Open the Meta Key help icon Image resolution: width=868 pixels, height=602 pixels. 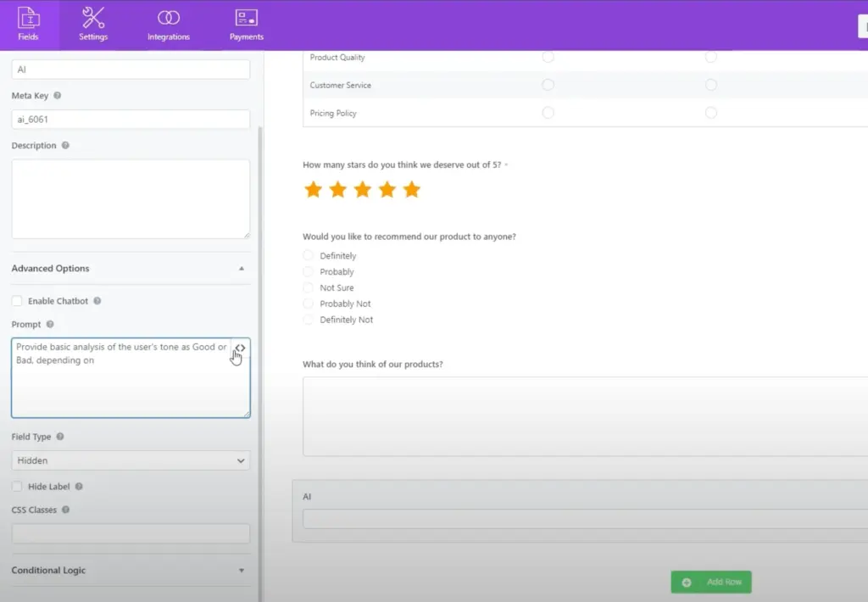coord(57,96)
